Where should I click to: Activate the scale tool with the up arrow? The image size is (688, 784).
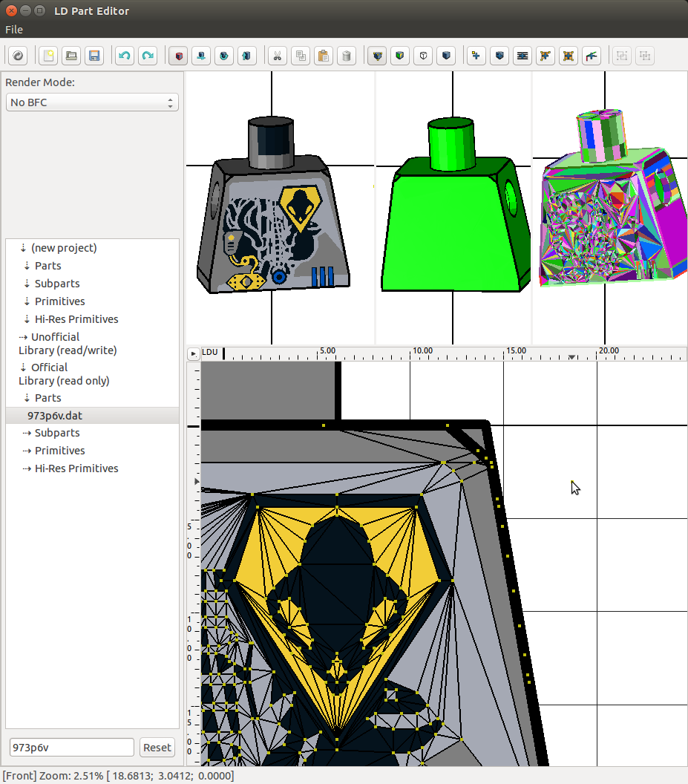pyautogui.click(x=247, y=56)
